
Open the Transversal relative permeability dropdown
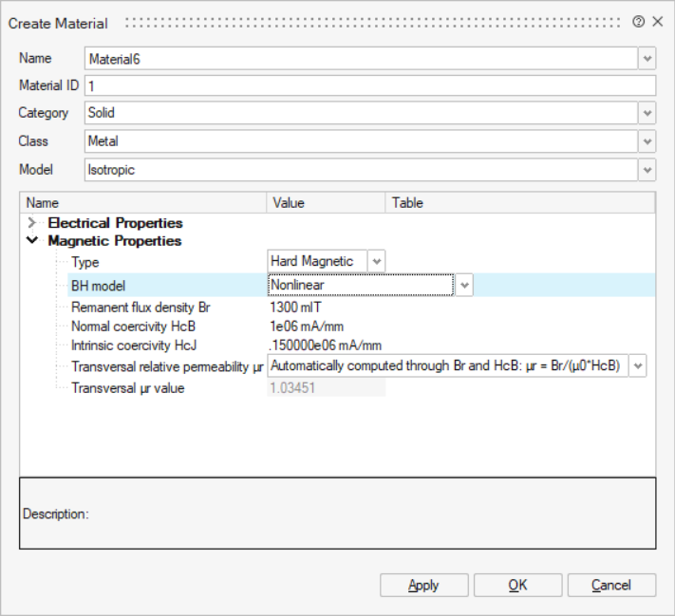[637, 366]
